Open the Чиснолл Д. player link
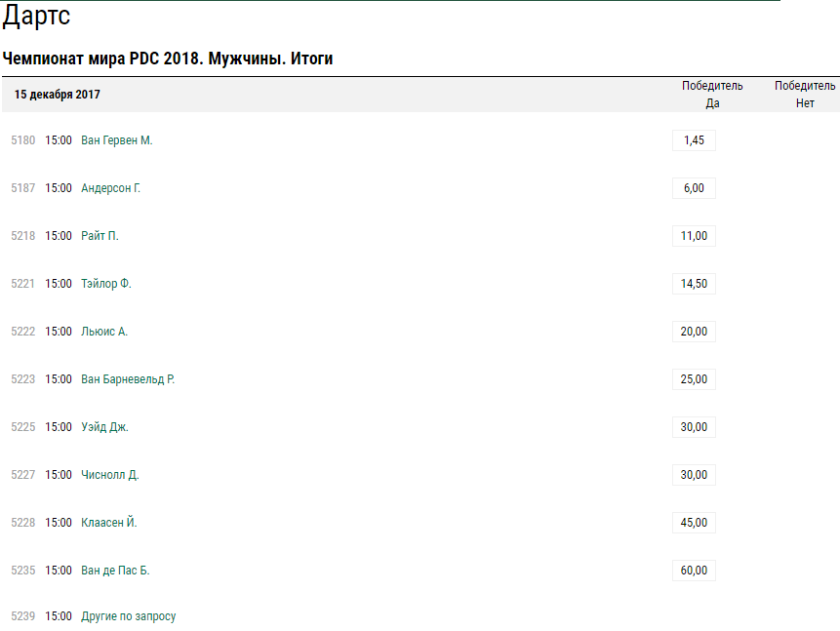The height and width of the screenshot is (631, 840). click(110, 475)
